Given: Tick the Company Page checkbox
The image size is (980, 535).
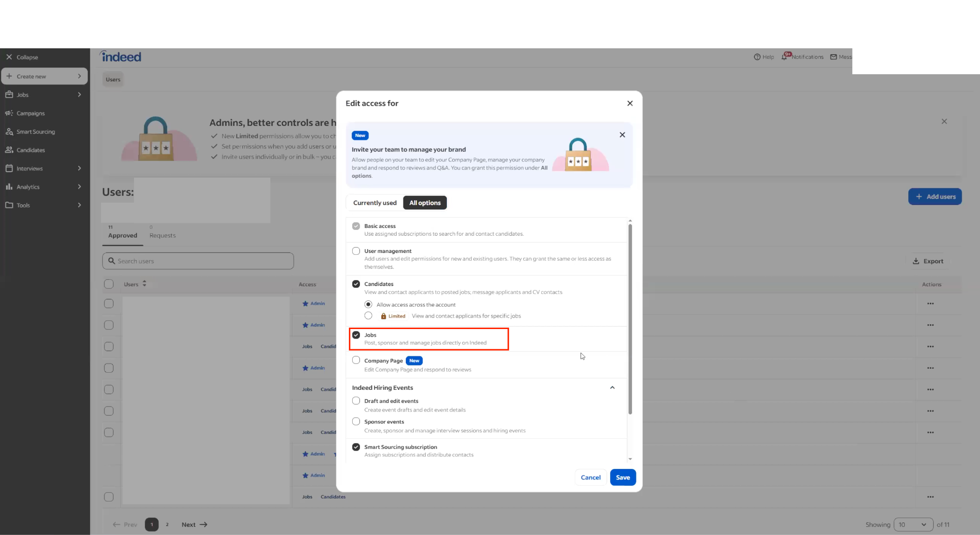Looking at the screenshot, I should point(356,360).
